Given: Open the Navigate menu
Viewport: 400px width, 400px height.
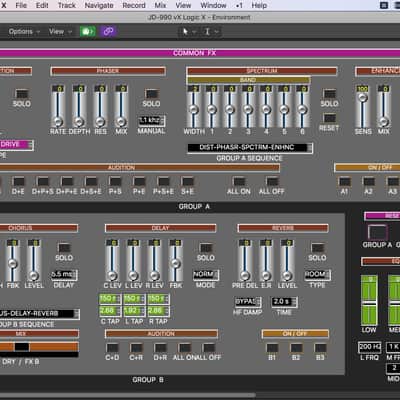Looking at the screenshot, I should click(x=99, y=5).
